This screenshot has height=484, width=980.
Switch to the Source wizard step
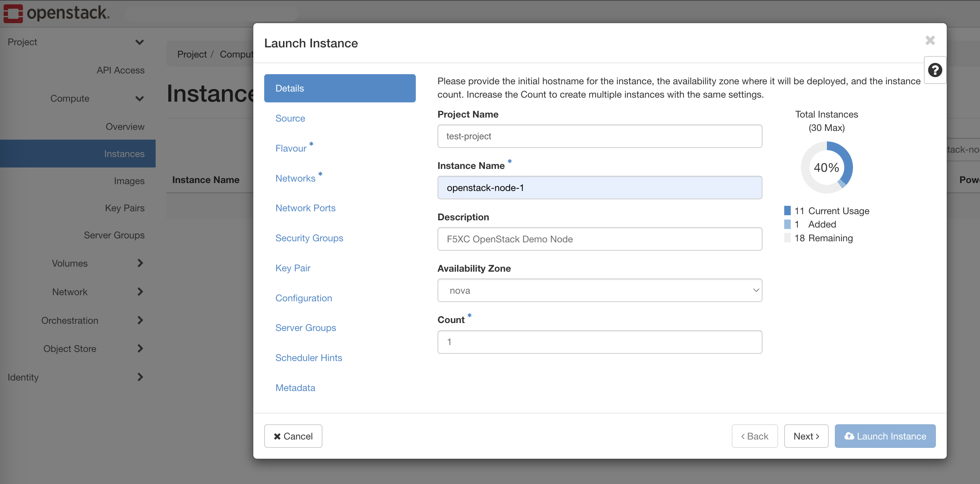290,118
